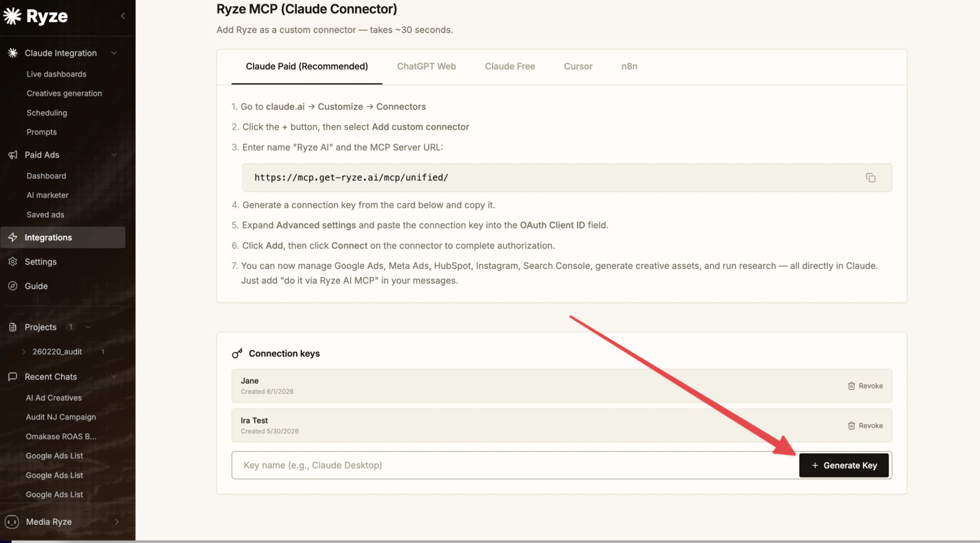Screen dimensions: 980x543
Task: Click the Connection keys key icon
Action: pyautogui.click(x=237, y=354)
